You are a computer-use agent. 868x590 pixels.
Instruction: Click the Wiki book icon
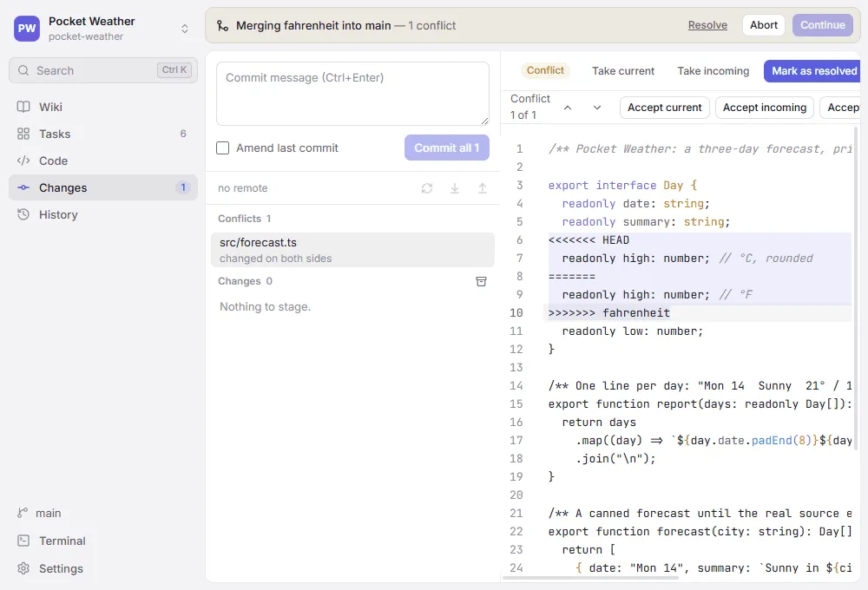coord(23,107)
